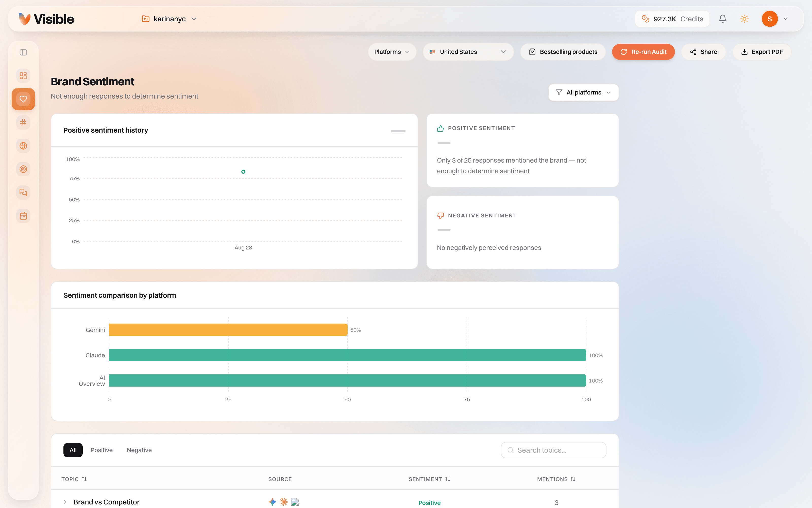Click the Re-run Audit button
Image resolution: width=812 pixels, height=508 pixels.
(x=643, y=52)
